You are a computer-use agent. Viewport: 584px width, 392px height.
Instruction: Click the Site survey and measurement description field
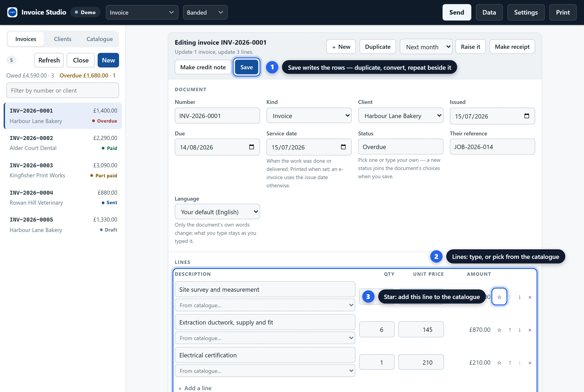tap(265, 289)
